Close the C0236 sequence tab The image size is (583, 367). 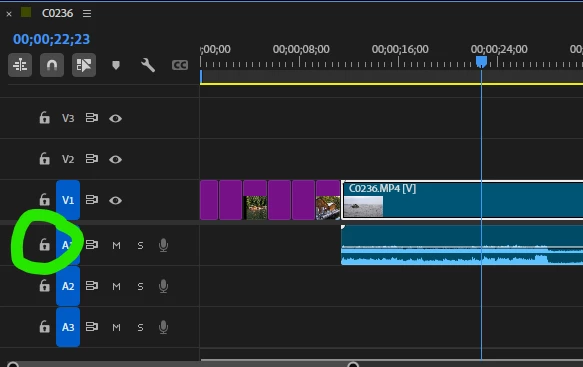point(9,14)
